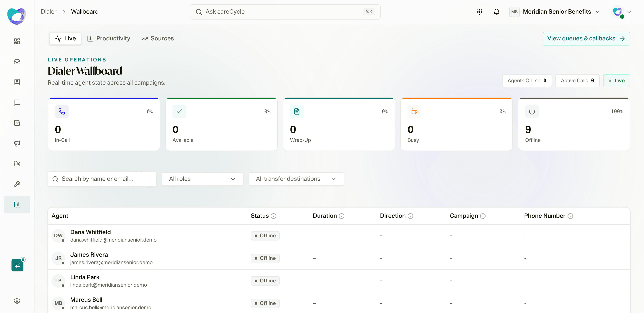Open the chat messages sidebar icon
This screenshot has width=644, height=313.
pyautogui.click(x=17, y=102)
